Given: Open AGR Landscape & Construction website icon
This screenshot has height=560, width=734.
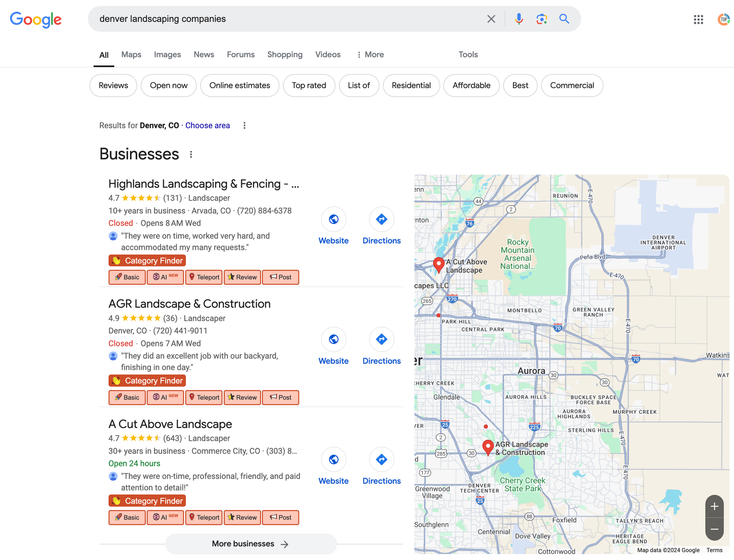Looking at the screenshot, I should pyautogui.click(x=334, y=339).
